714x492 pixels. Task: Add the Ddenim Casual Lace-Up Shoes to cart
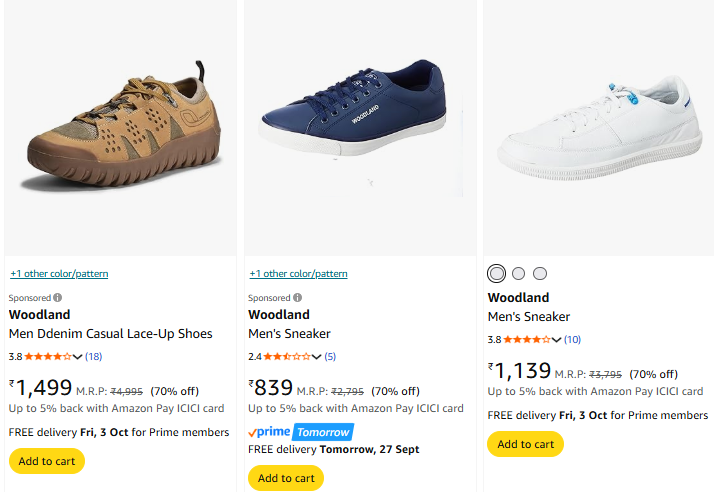point(47,461)
